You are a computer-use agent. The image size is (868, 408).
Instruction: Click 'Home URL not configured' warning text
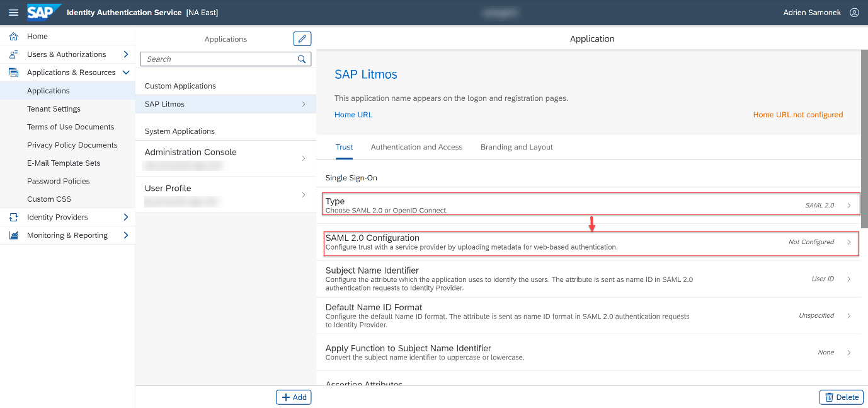point(798,115)
